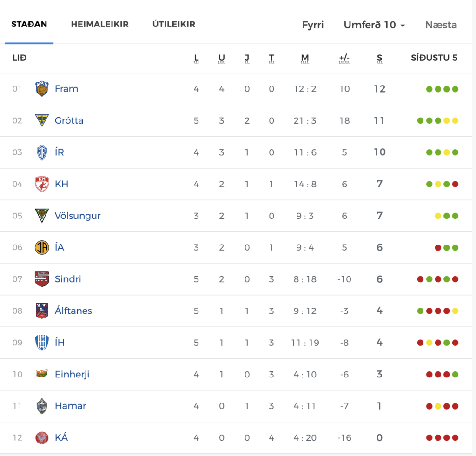Go to previous round with Fyrri
This screenshot has height=456, width=476.
click(x=313, y=25)
